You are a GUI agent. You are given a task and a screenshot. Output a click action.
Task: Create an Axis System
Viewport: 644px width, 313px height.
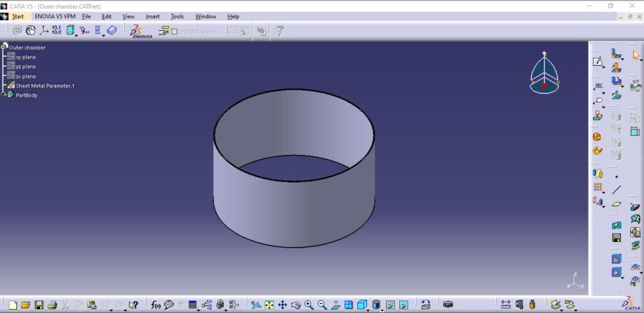43,30
